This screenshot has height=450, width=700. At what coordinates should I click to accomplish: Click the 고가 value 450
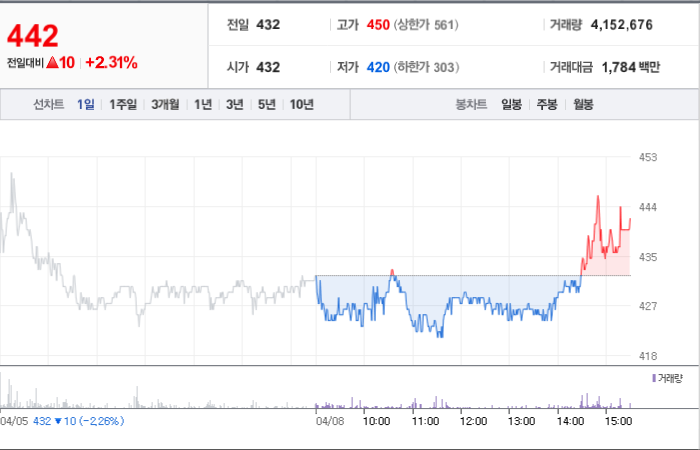[378, 25]
